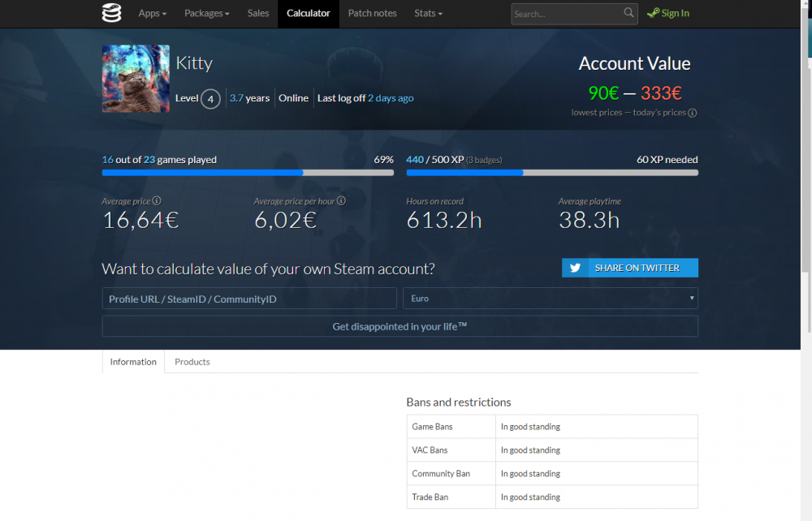Click the Level 4 badge circle
Image resolution: width=812 pixels, height=521 pixels.
(210, 99)
